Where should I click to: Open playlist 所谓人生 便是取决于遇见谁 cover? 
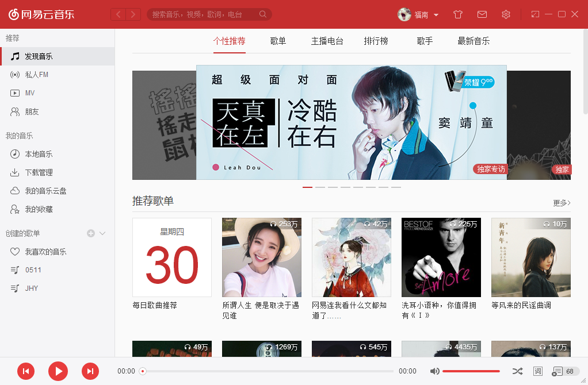pos(262,257)
